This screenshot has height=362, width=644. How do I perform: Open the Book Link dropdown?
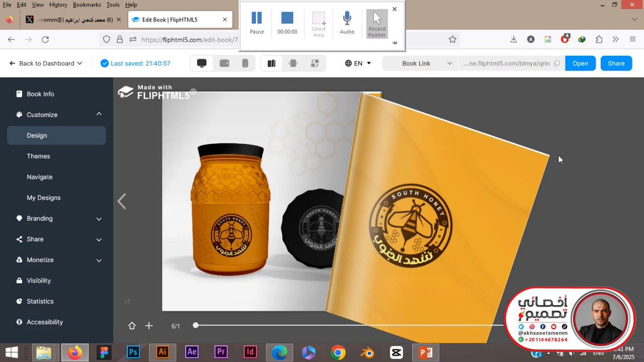point(420,63)
